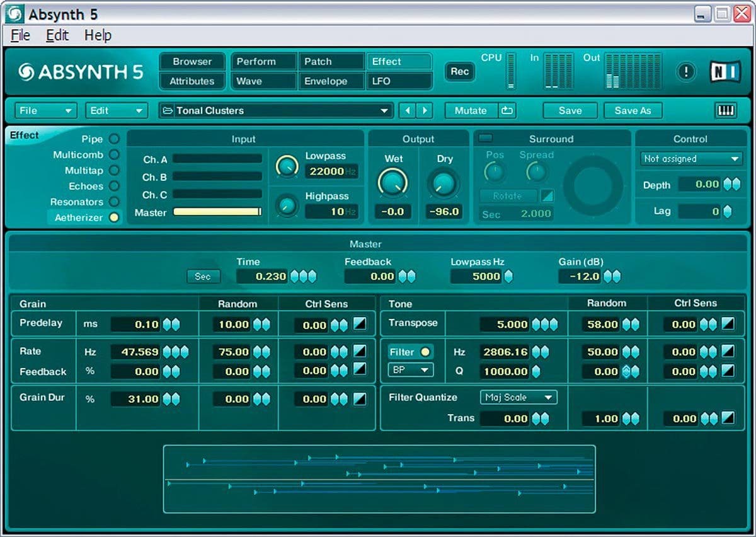Click the Grain Feedback Ctrl Sens curve icon
756x537 pixels.
point(358,370)
